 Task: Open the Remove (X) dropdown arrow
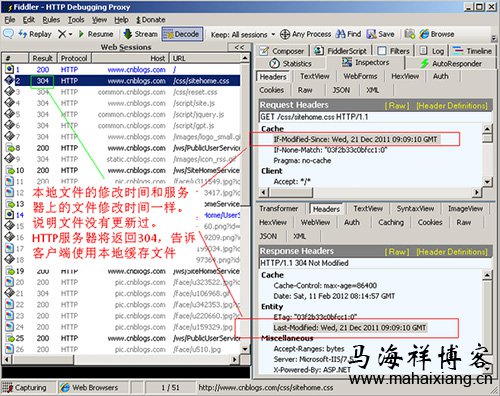[x=70, y=34]
